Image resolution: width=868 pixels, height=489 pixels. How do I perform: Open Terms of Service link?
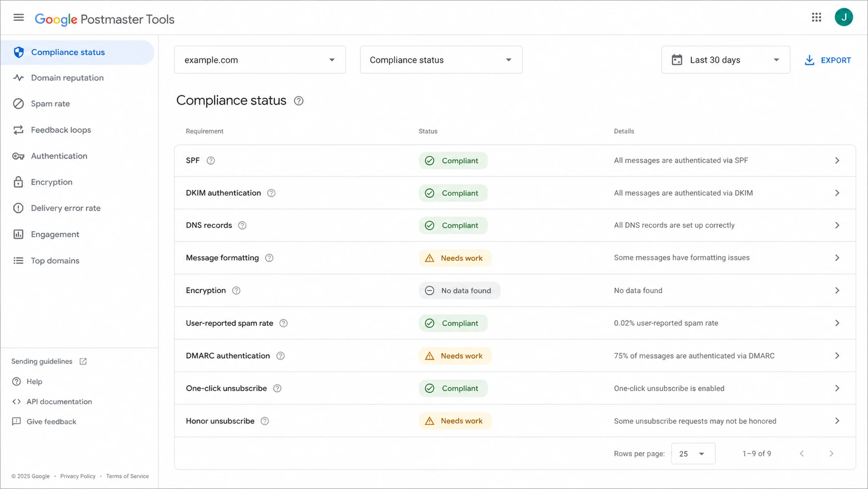click(127, 476)
